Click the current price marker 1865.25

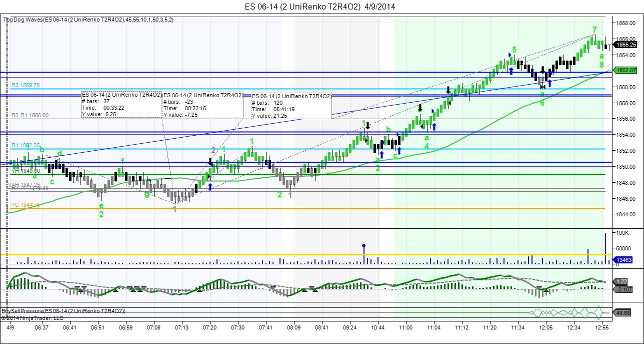(626, 45)
